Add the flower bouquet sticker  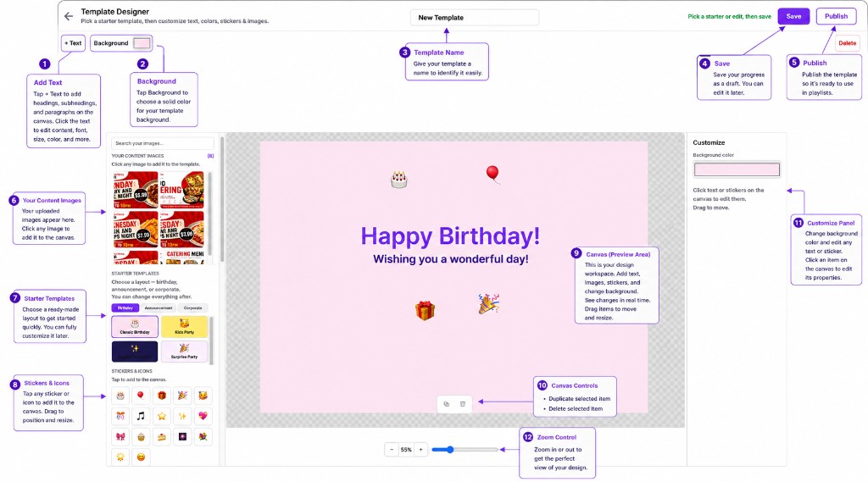tap(203, 436)
